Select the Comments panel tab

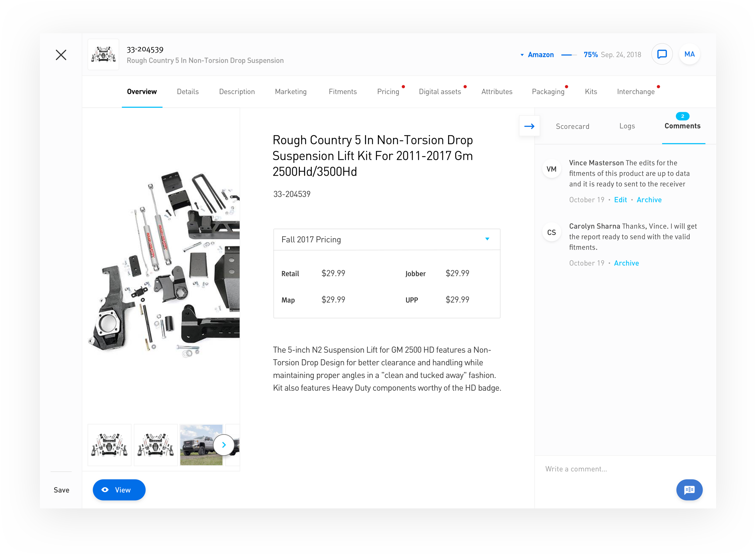(x=682, y=126)
